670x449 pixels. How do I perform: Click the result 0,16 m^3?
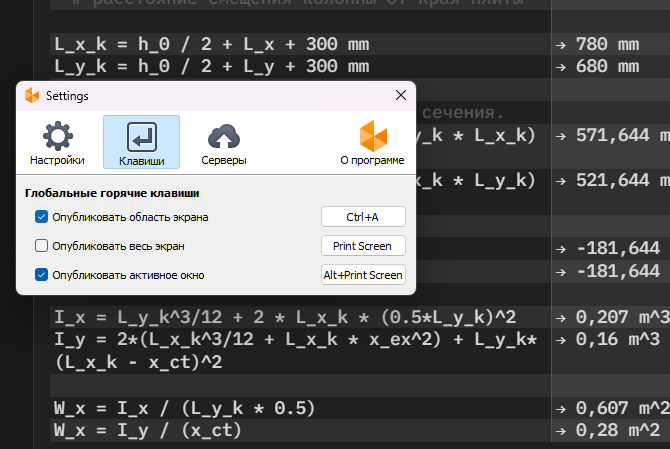(x=617, y=340)
